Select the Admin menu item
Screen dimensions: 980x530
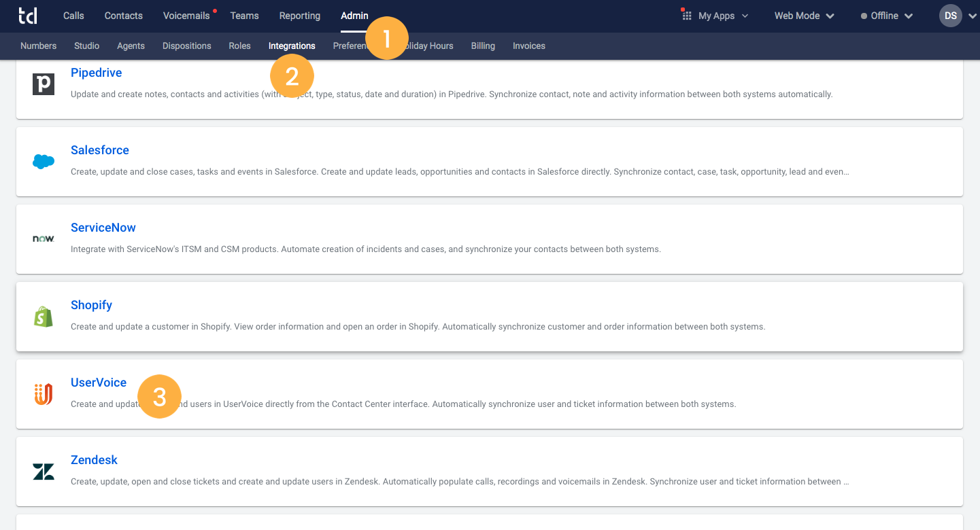[x=354, y=16]
